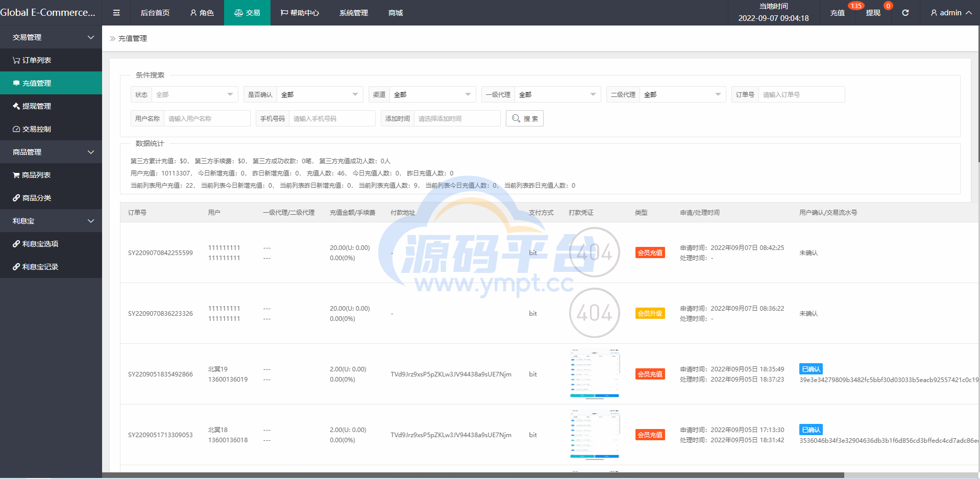The width and height of the screenshot is (980, 479).
Task: Open the 后台首页 top menu
Action: (155, 13)
